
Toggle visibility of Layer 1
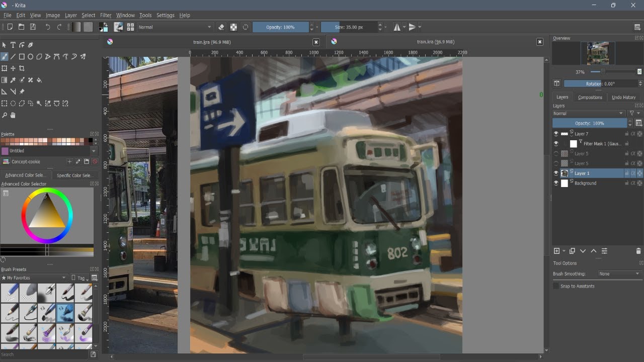556,173
